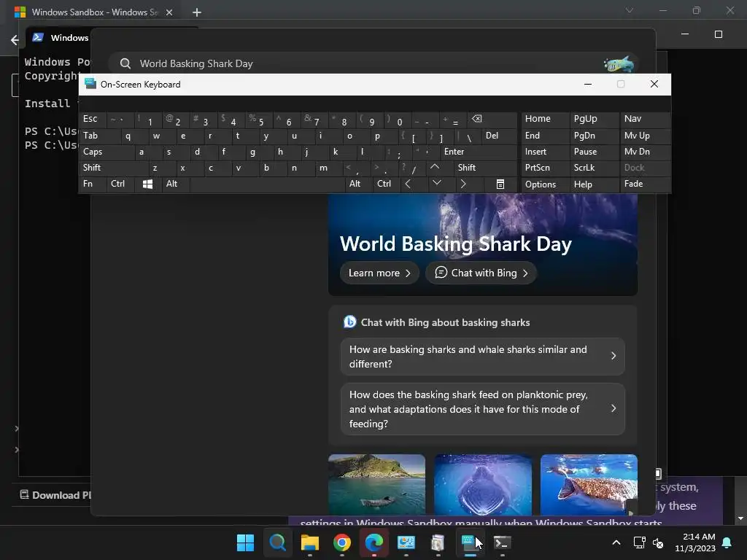The height and width of the screenshot is (560, 747).
Task: Click the Backspace key icon on keyboard
Action: click(x=477, y=119)
